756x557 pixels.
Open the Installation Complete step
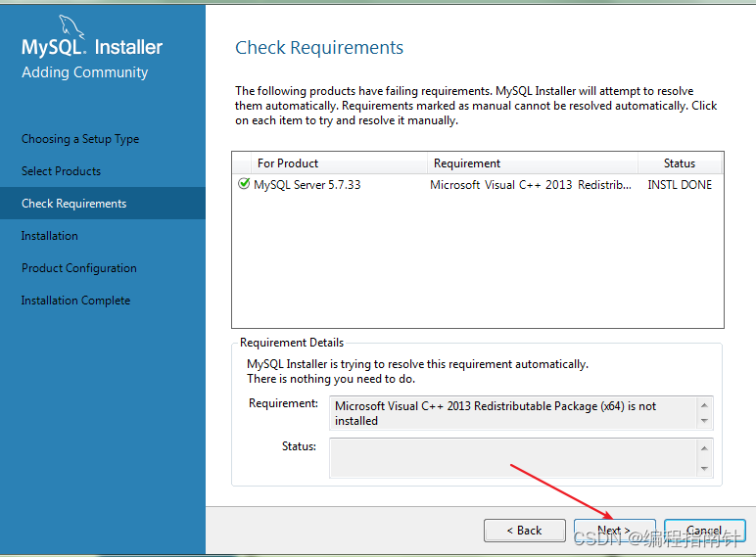click(x=75, y=301)
